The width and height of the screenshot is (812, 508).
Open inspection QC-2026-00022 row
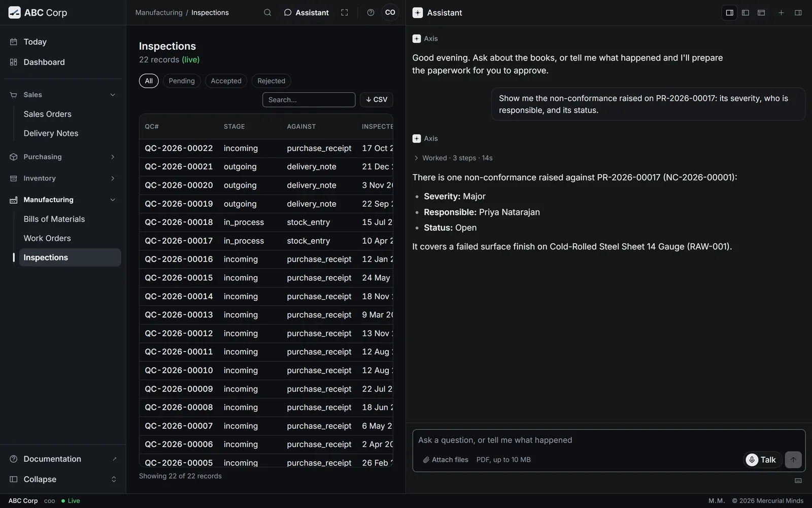click(x=266, y=148)
